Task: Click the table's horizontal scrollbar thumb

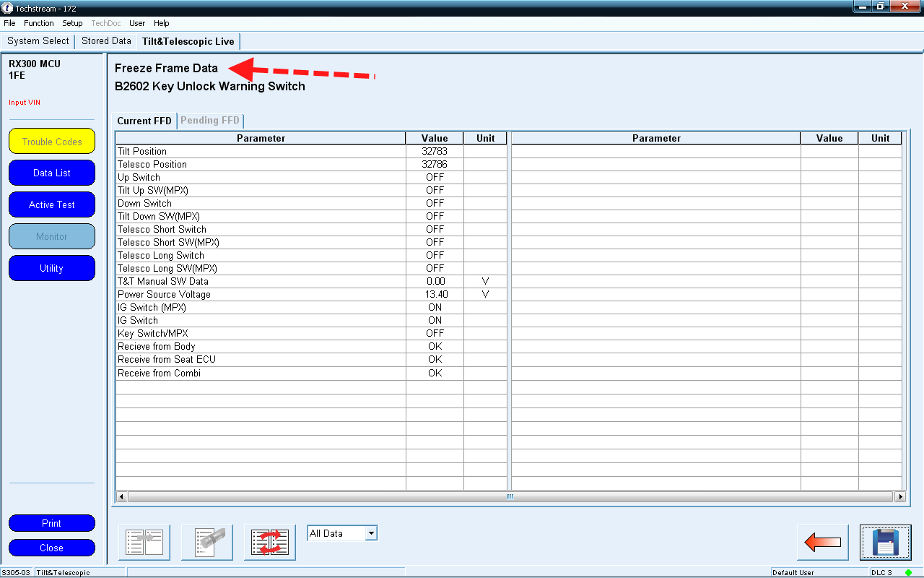Action: pyautogui.click(x=510, y=497)
